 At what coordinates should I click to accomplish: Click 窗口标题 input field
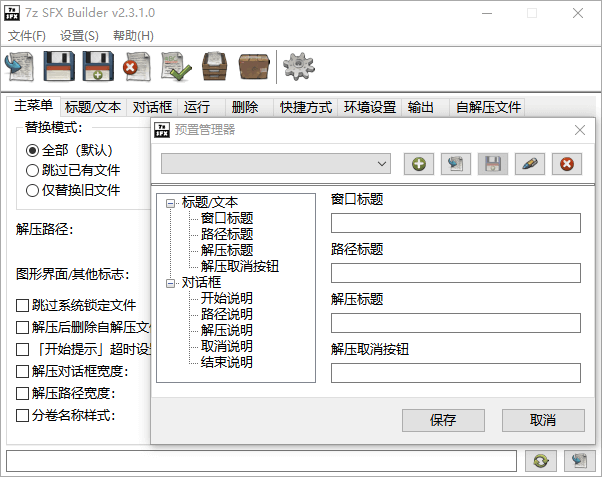tap(456, 223)
